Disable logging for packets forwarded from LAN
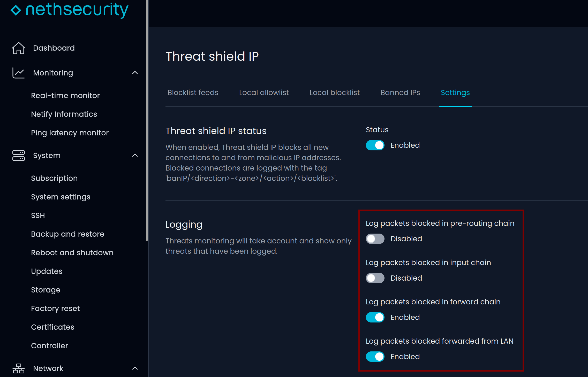Image resolution: width=588 pixels, height=377 pixels. coord(375,357)
